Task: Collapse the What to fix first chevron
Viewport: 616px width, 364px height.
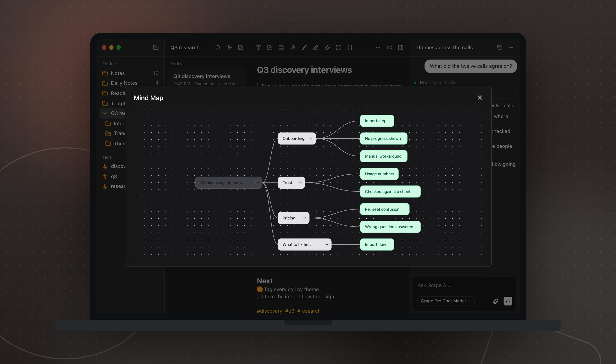Action: tap(327, 245)
